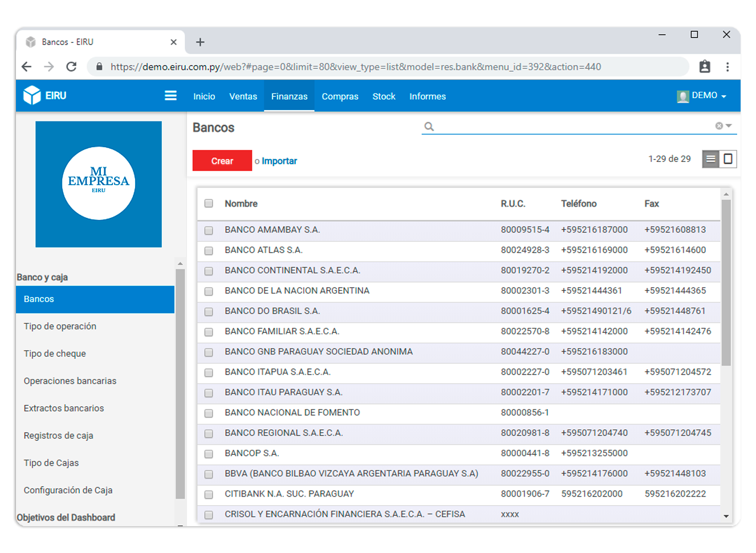
Task: Toggle the hamburger menu icon
Action: coord(170,96)
